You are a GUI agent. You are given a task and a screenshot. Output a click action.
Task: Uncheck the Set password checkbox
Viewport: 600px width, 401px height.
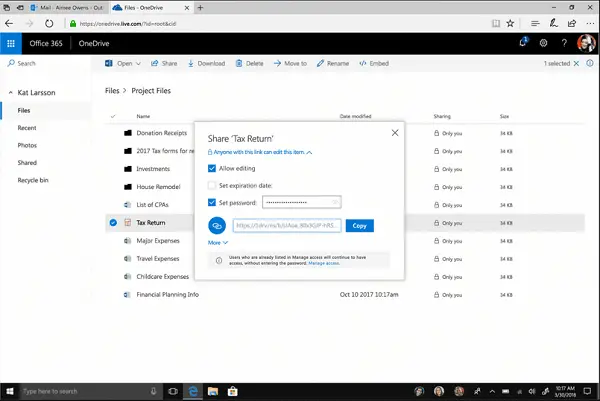click(x=212, y=202)
